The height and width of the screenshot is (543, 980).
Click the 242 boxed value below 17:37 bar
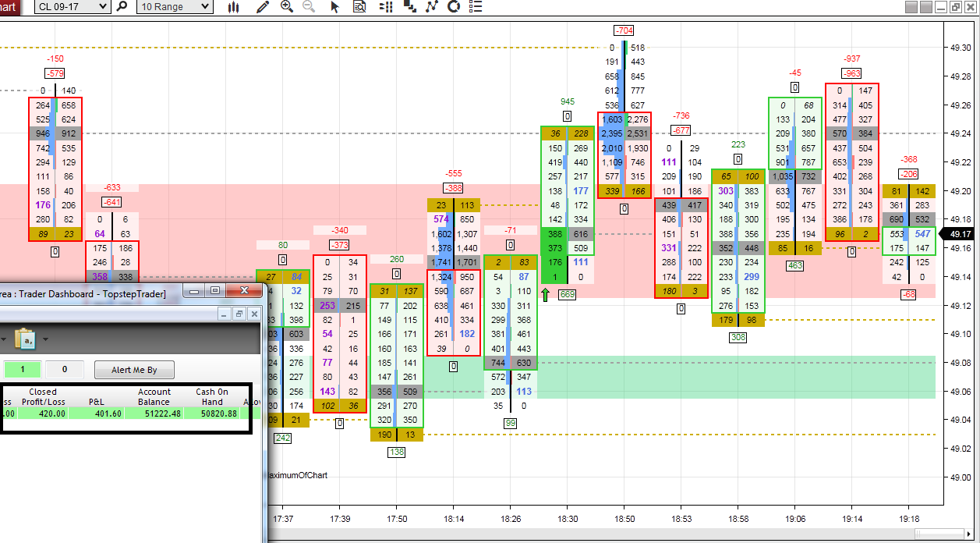pos(282,438)
